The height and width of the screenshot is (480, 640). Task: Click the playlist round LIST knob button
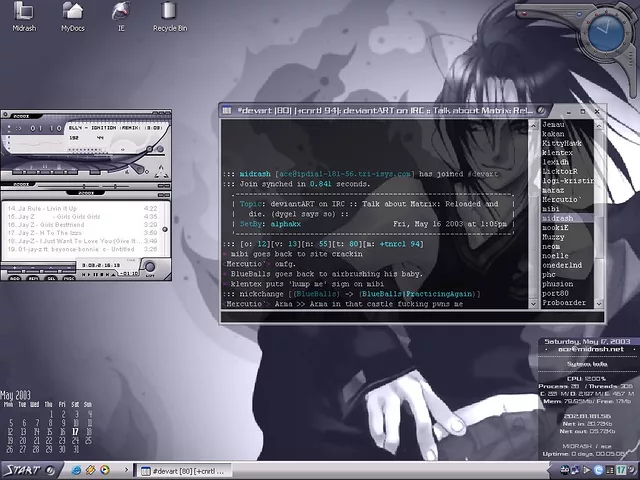pos(150,267)
